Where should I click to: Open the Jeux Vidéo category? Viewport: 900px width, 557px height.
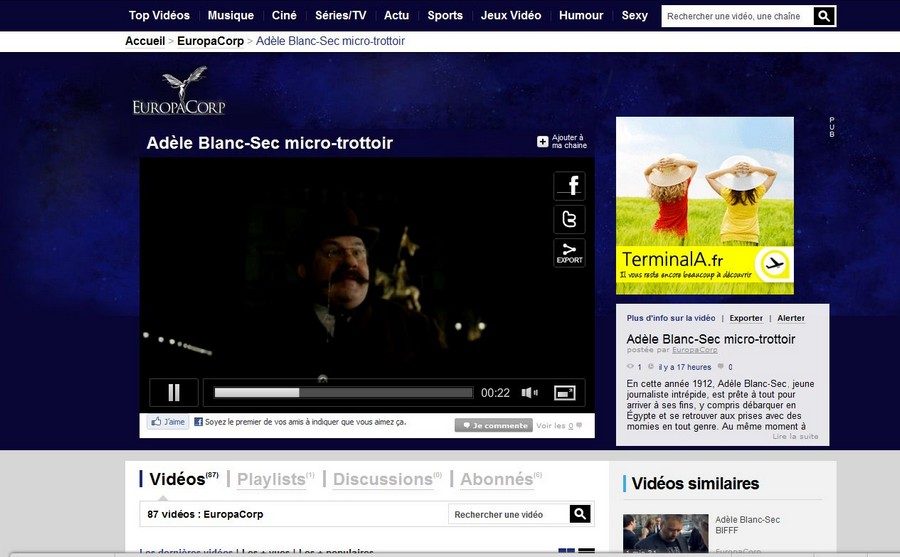tap(510, 16)
